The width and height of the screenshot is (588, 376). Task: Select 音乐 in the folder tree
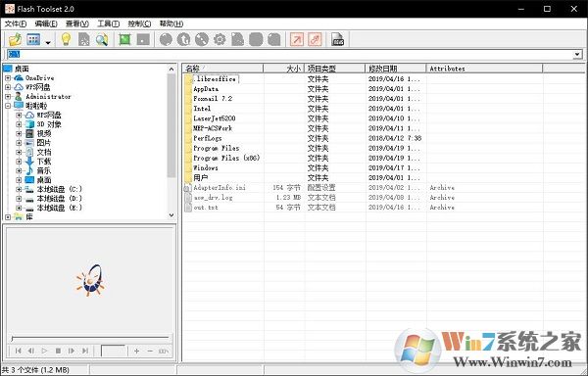(43, 170)
